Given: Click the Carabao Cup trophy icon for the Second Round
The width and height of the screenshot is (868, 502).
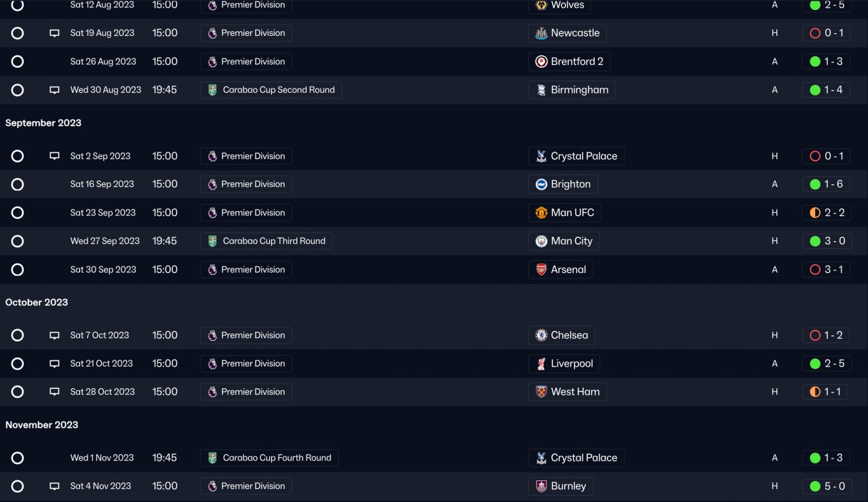Looking at the screenshot, I should coord(212,90).
